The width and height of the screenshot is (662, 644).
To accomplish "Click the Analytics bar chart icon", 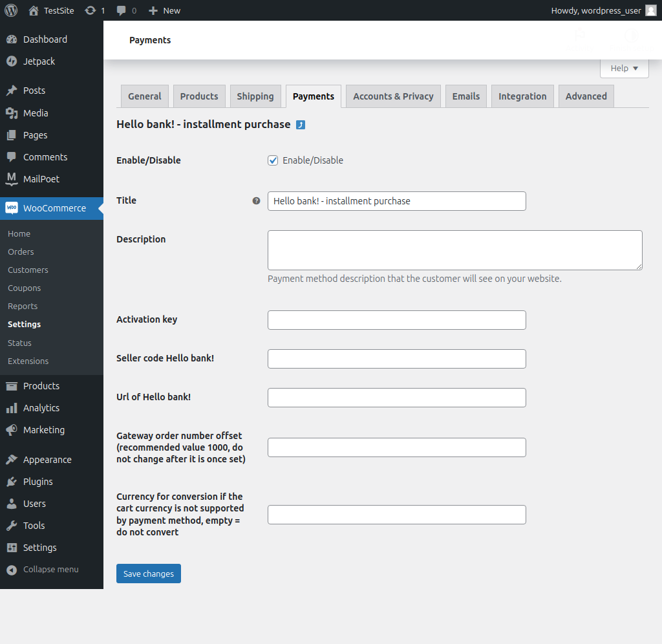I will pos(12,408).
